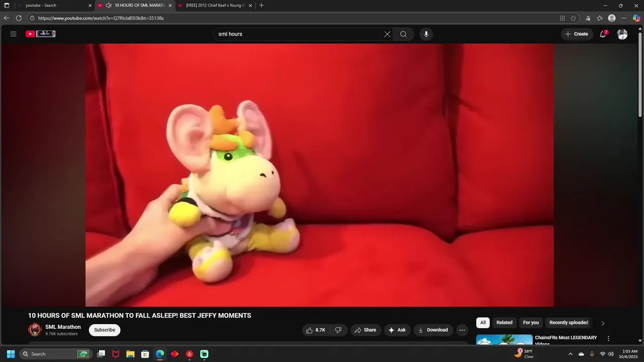The width and height of the screenshot is (644, 362).
Task: Open Windows Start menu
Action: (x=11, y=354)
